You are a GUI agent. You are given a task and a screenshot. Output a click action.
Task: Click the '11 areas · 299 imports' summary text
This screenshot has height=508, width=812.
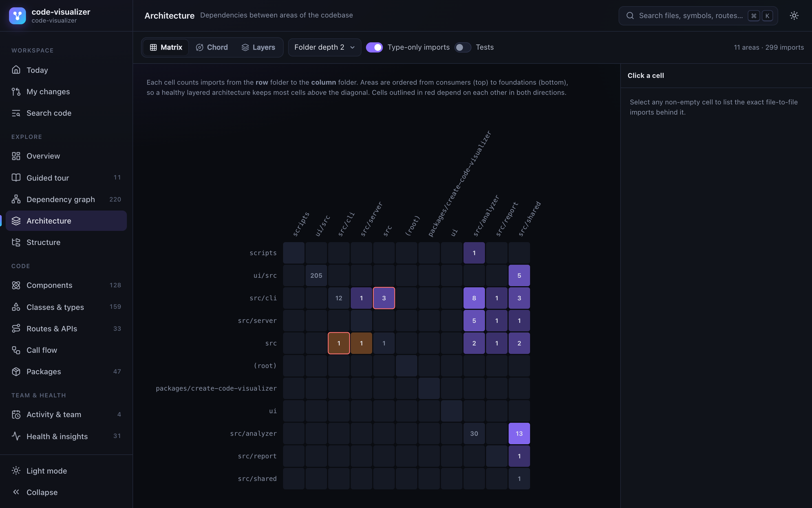[x=769, y=47]
